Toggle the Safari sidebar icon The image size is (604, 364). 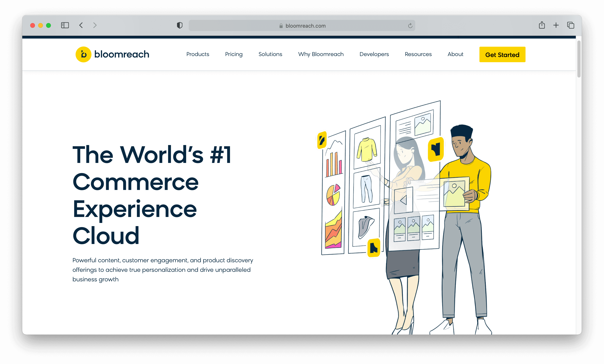point(65,25)
